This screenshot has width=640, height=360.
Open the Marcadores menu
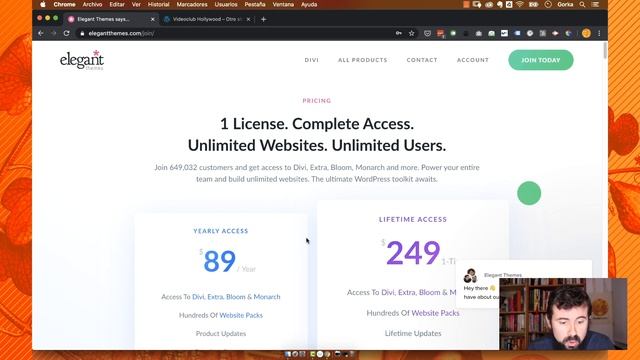click(x=192, y=4)
